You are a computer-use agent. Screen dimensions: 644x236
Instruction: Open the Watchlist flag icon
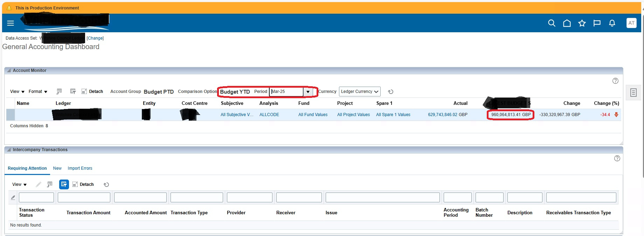[597, 23]
